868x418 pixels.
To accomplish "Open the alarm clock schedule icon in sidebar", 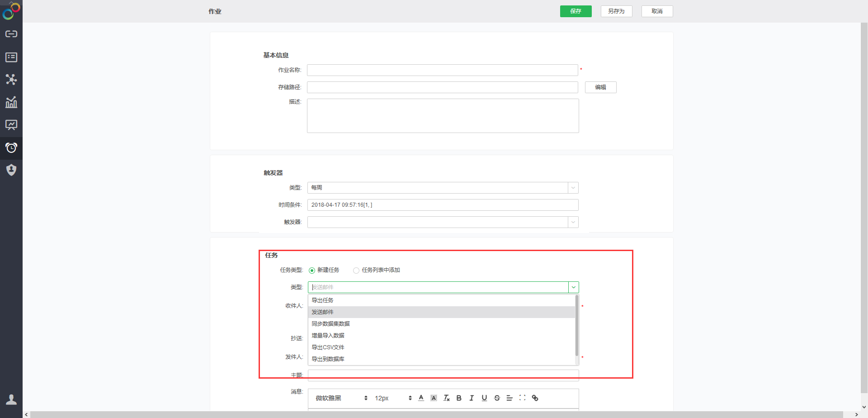I will click(11, 147).
